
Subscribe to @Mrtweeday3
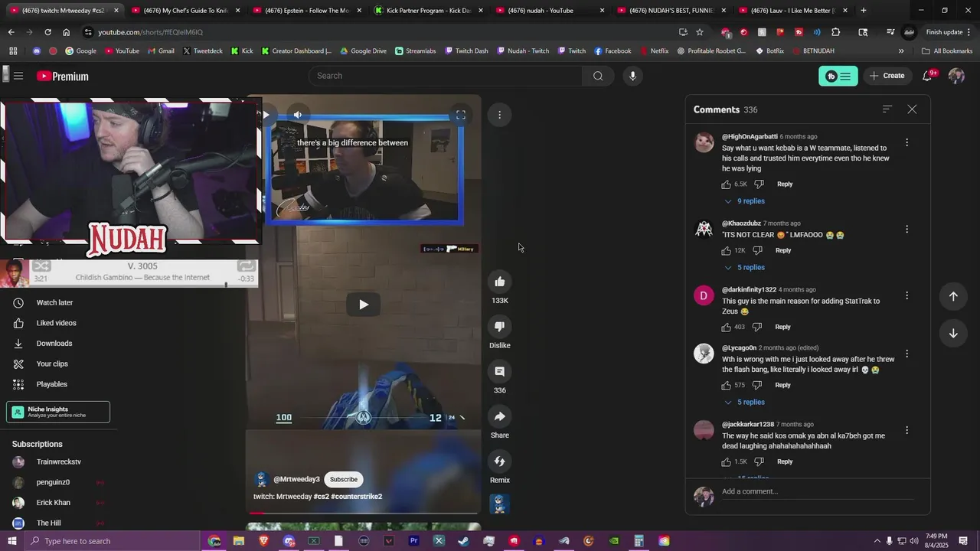344,479
